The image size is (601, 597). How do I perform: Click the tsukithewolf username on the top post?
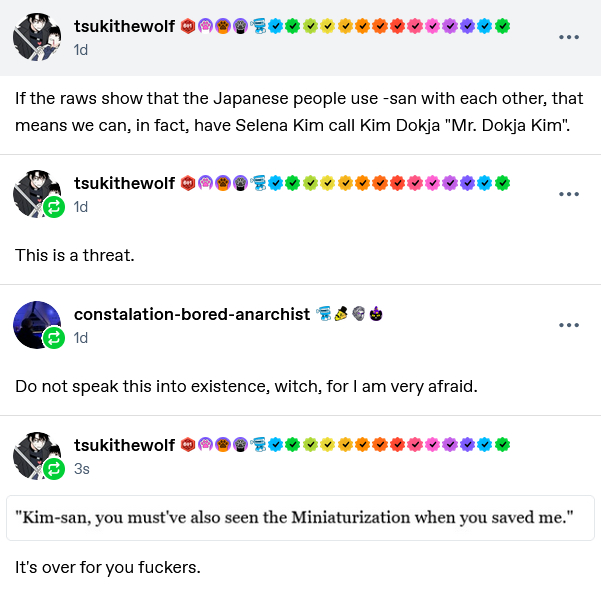point(124,25)
